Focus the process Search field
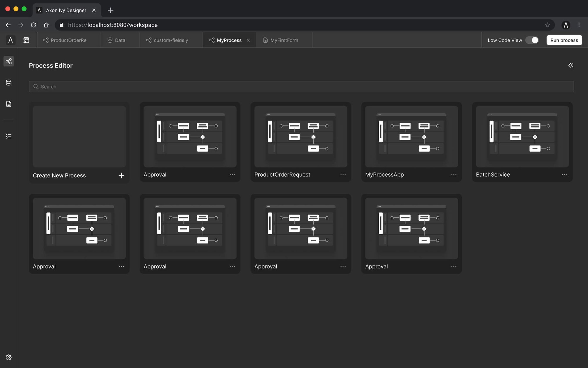Screen dimensions: 588x368 pos(301,87)
